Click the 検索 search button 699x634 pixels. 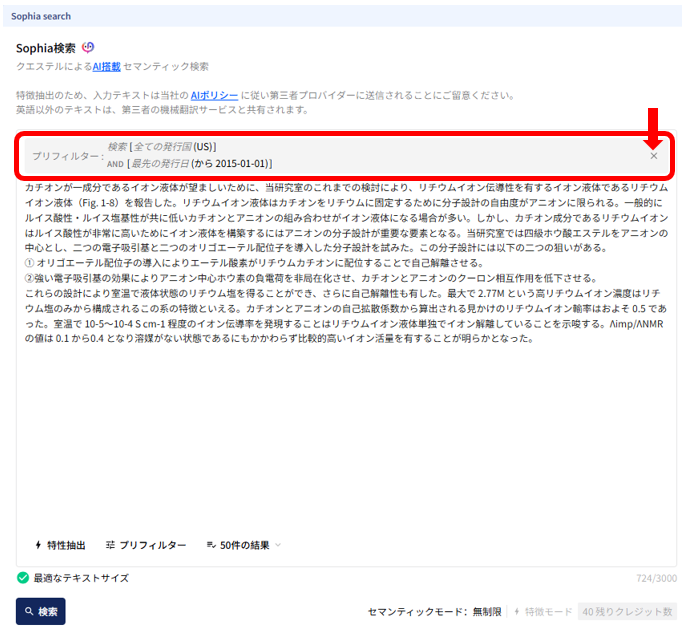coord(41,611)
